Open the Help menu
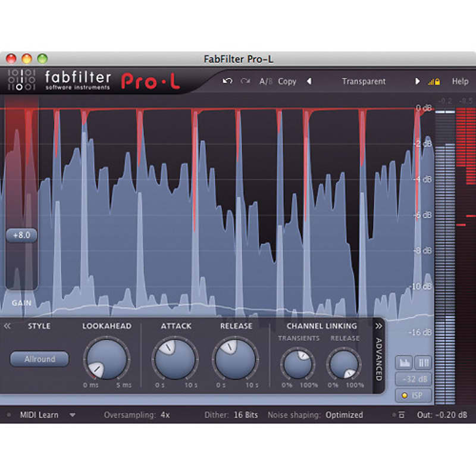Image resolution: width=476 pixels, height=476 pixels. point(459,81)
